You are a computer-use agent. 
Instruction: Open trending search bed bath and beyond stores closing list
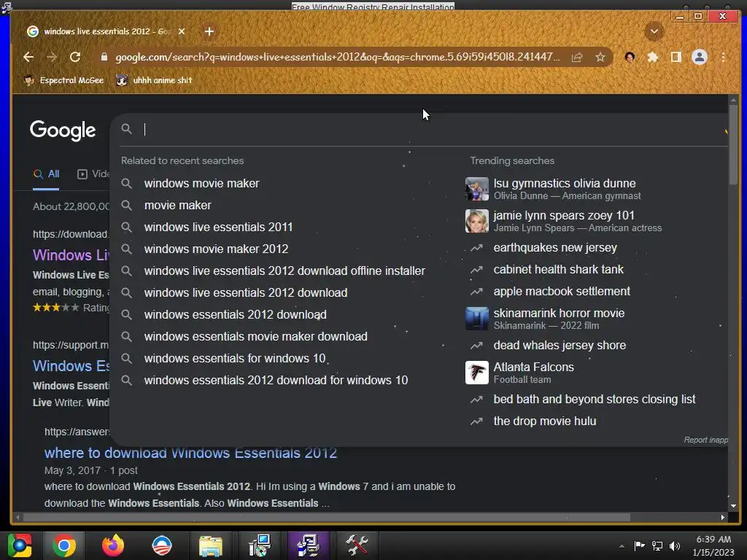point(594,399)
